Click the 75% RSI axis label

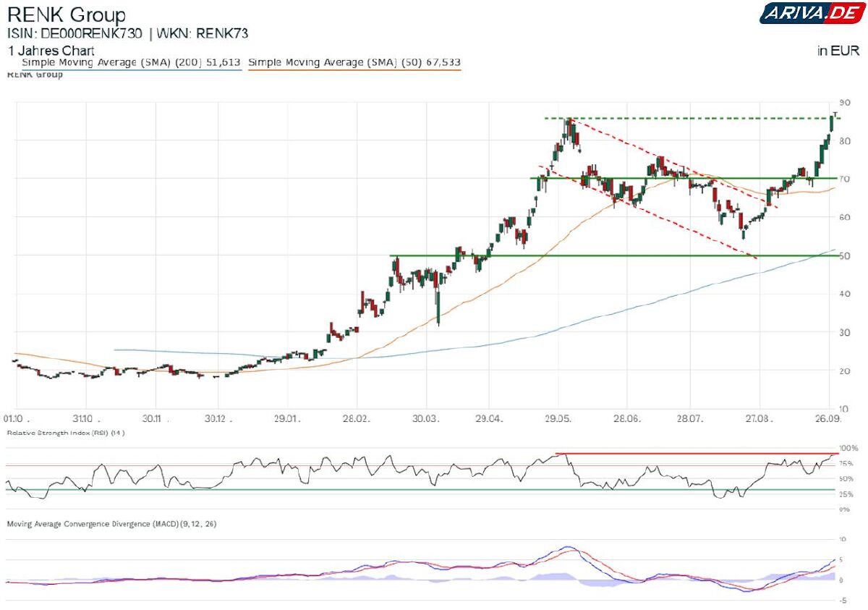[845, 464]
